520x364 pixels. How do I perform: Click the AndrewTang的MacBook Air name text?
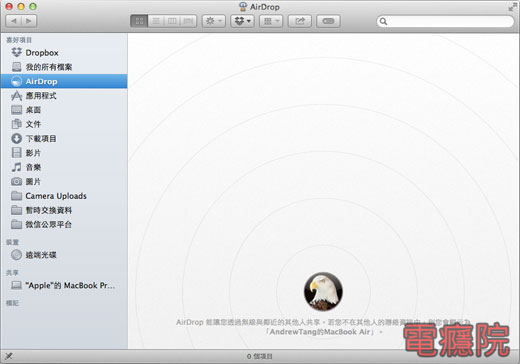click(x=320, y=332)
